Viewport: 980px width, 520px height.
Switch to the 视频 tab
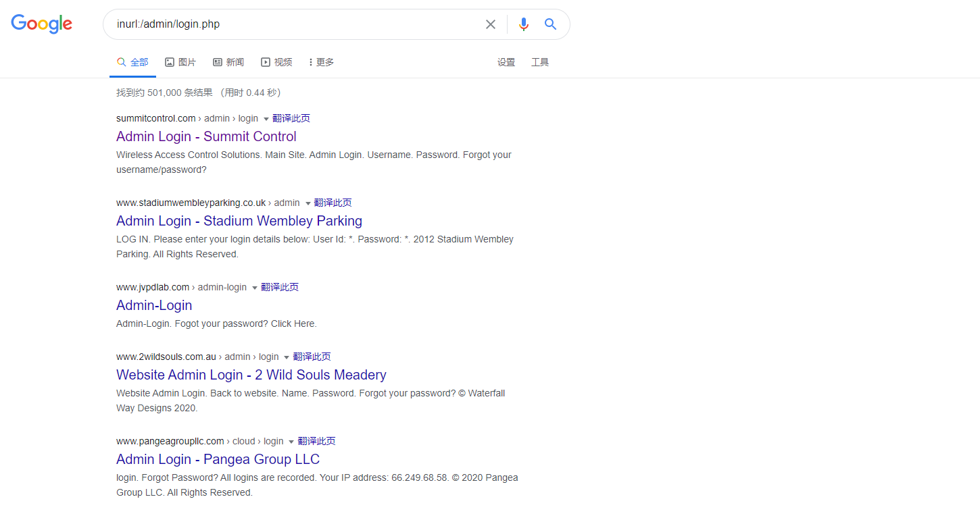[276, 62]
